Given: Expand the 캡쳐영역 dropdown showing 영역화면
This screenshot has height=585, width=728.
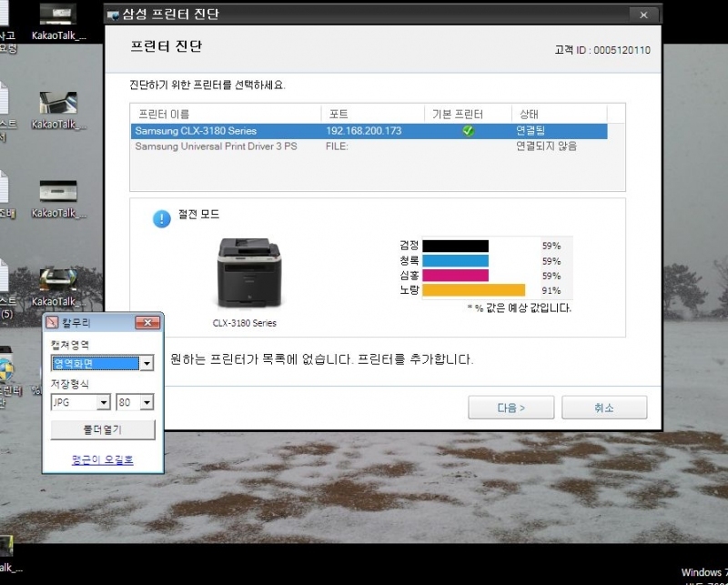Looking at the screenshot, I should click(x=147, y=364).
